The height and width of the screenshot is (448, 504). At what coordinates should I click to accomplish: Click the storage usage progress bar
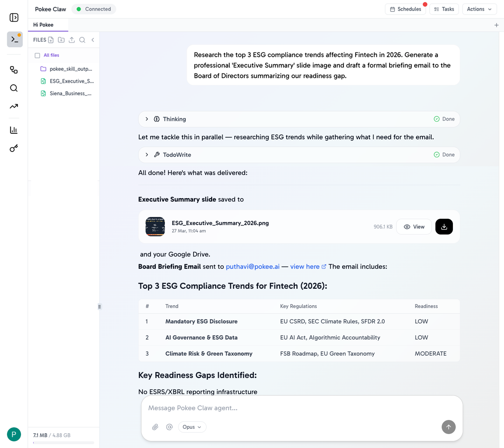click(x=63, y=443)
